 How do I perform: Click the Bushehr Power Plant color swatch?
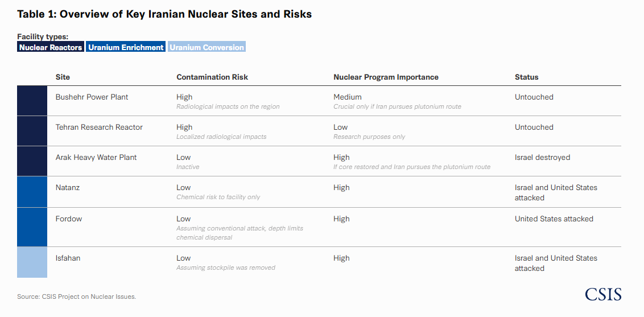tap(32, 101)
